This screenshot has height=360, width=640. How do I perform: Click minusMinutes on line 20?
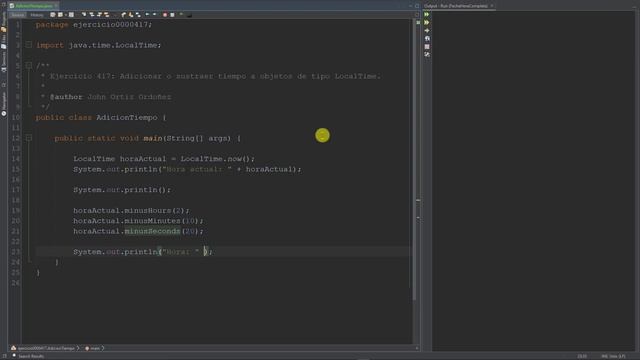pyautogui.click(x=152, y=221)
